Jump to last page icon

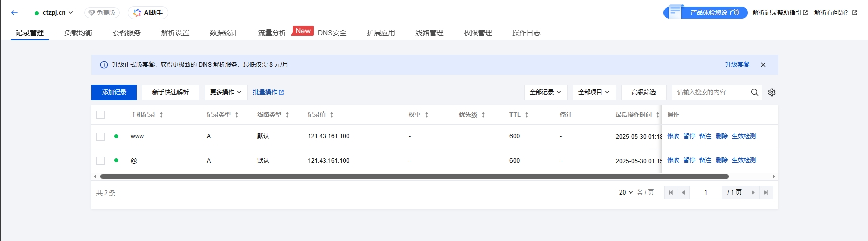tap(766, 192)
